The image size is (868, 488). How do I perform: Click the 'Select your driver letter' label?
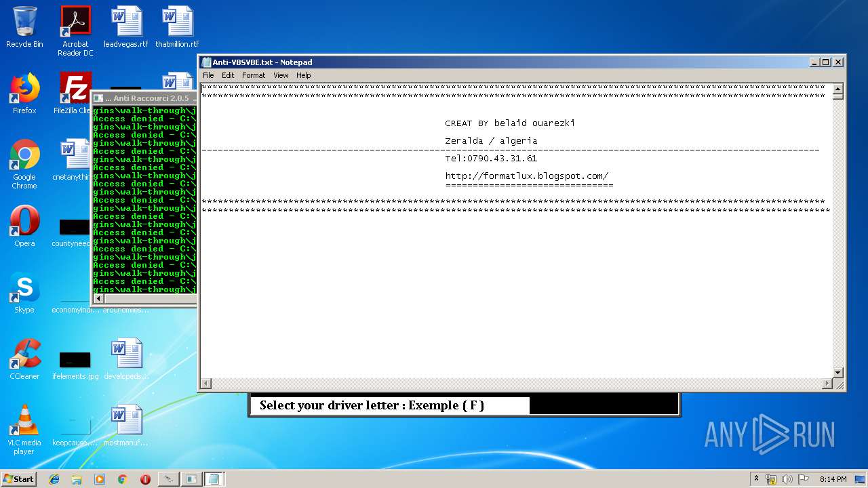(372, 405)
